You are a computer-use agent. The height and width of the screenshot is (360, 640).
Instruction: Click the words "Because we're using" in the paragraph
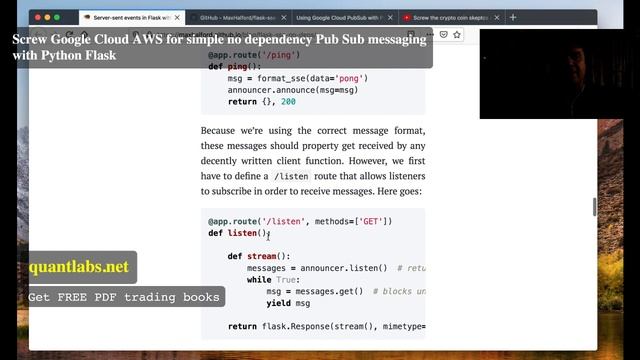(x=246, y=131)
